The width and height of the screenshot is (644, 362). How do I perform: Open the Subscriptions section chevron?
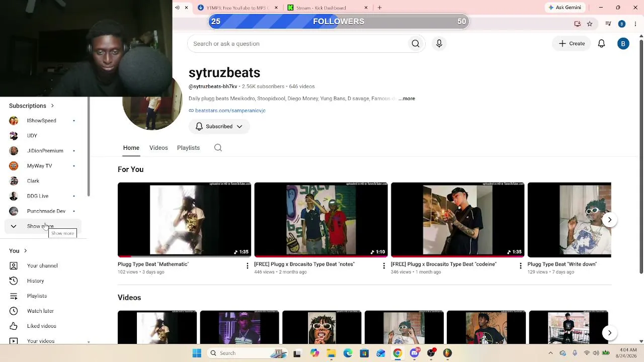pyautogui.click(x=52, y=106)
